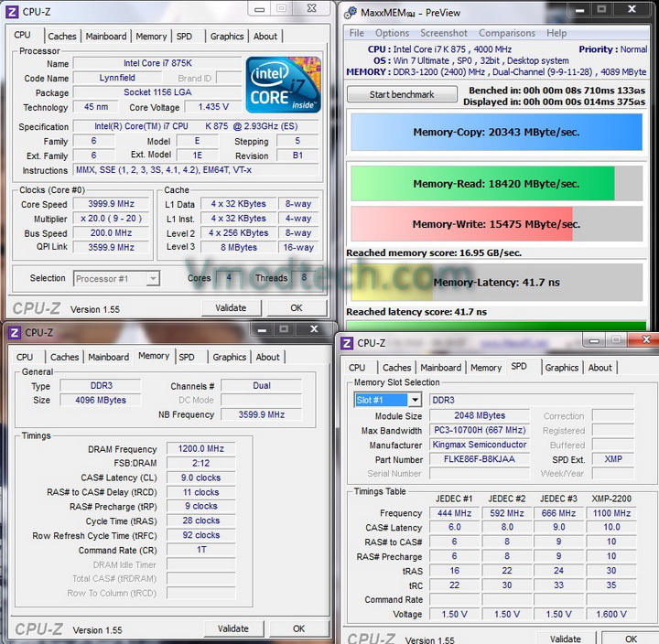Viewport: 659px width, 644px height.
Task: Select Caches tab in the CPU-Z Memory window
Action: pos(64,357)
